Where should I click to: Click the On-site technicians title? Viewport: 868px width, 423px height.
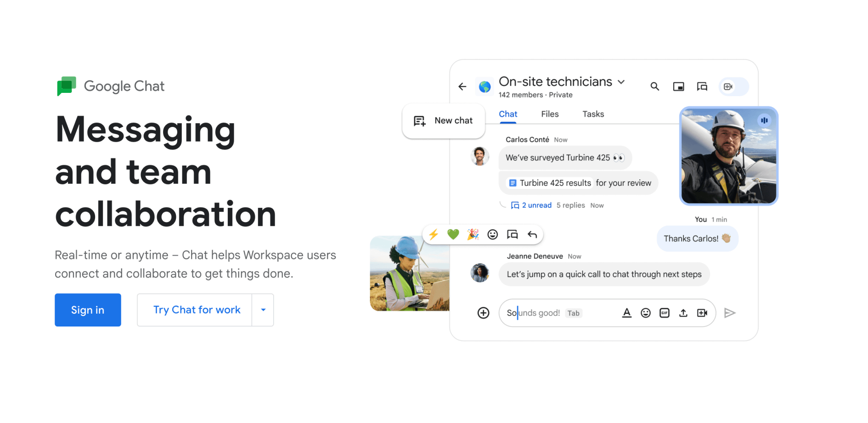(x=555, y=82)
